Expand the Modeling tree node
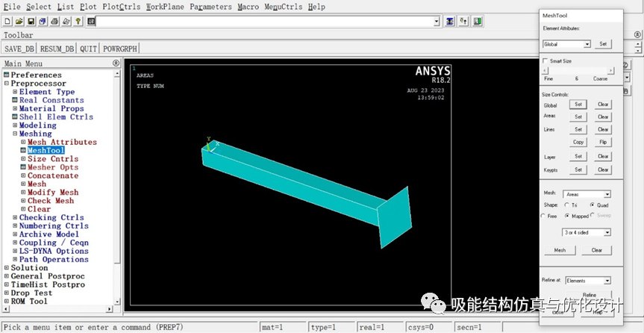644x333 pixels. point(15,125)
